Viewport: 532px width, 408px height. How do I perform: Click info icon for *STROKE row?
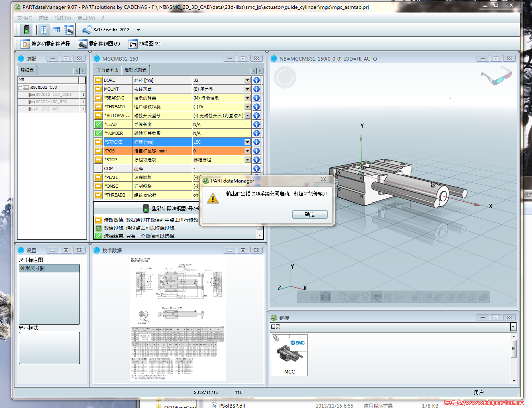click(257, 142)
